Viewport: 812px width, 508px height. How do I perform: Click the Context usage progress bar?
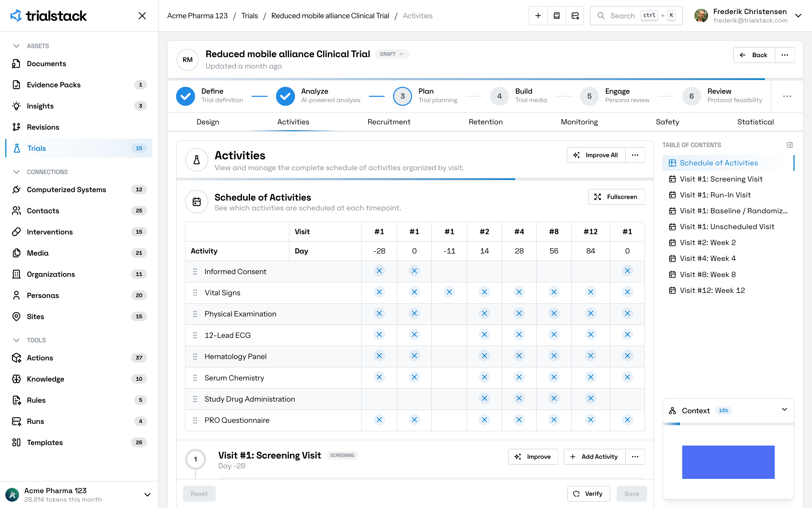point(728,424)
